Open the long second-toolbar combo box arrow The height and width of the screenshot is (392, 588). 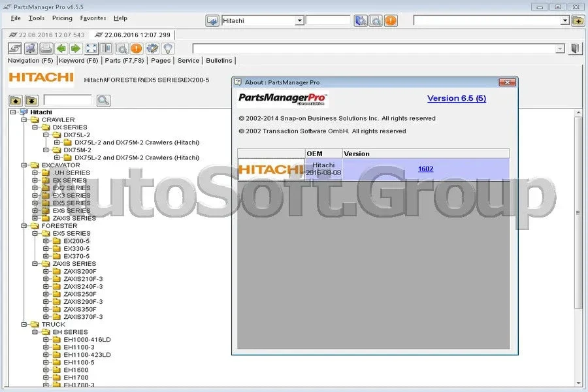pyautogui.click(x=560, y=49)
